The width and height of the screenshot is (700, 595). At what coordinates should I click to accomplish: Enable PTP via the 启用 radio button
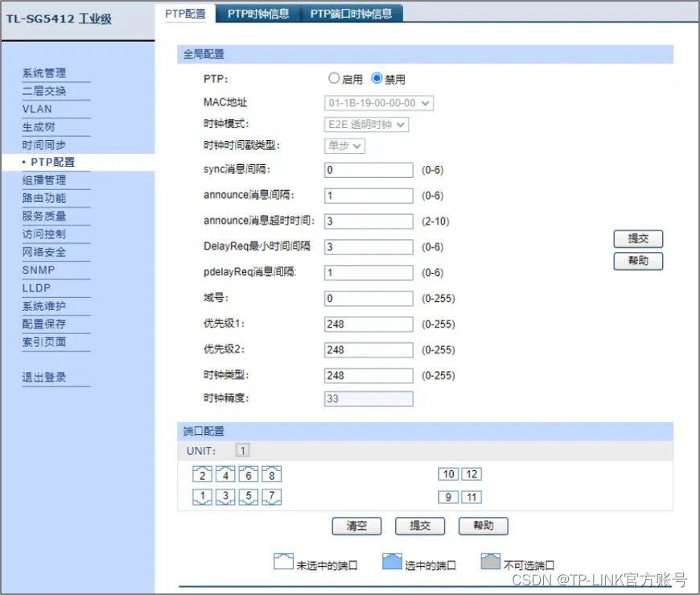tap(334, 78)
